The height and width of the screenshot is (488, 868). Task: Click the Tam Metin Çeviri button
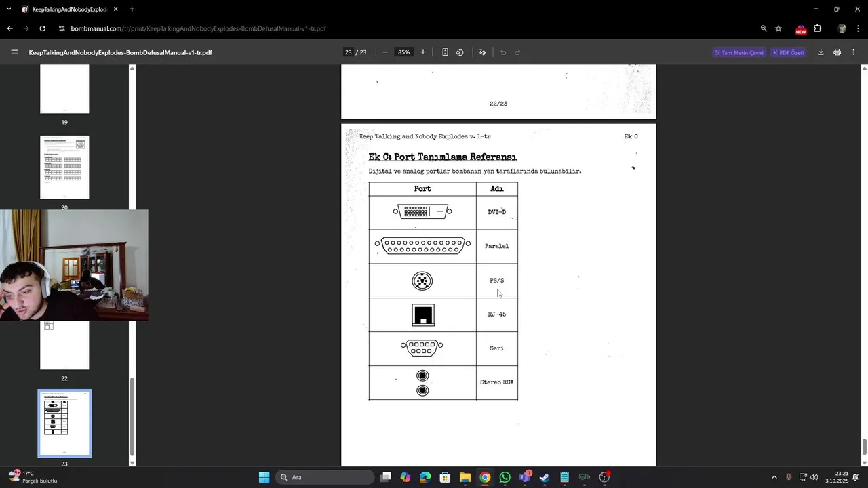pyautogui.click(x=739, y=52)
